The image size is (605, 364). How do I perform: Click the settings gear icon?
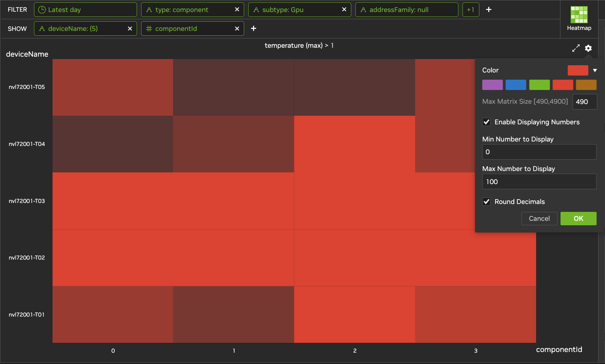(588, 48)
